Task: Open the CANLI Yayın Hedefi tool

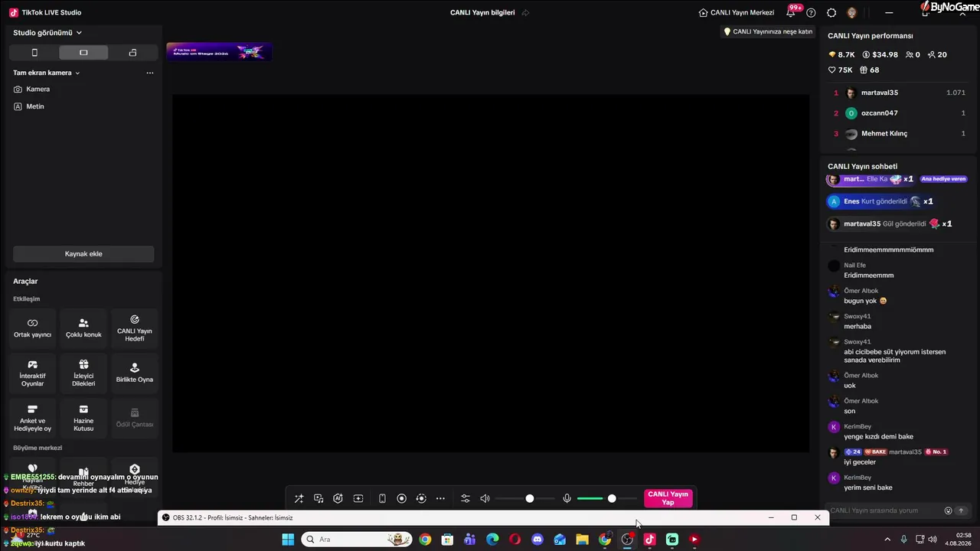Action: pyautogui.click(x=135, y=328)
